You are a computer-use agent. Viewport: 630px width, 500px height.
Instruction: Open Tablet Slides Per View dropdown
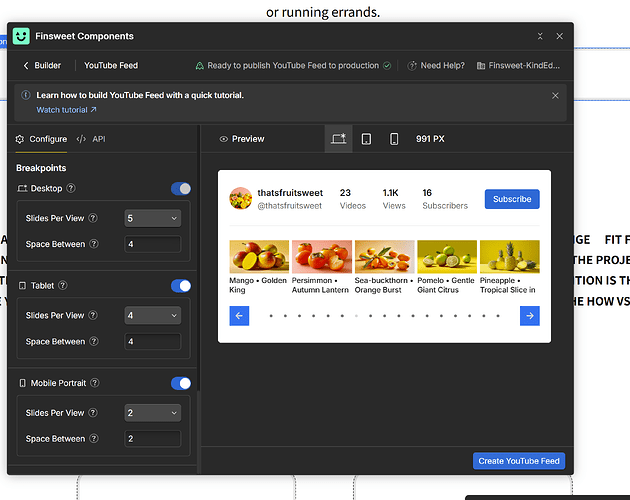pos(153,316)
